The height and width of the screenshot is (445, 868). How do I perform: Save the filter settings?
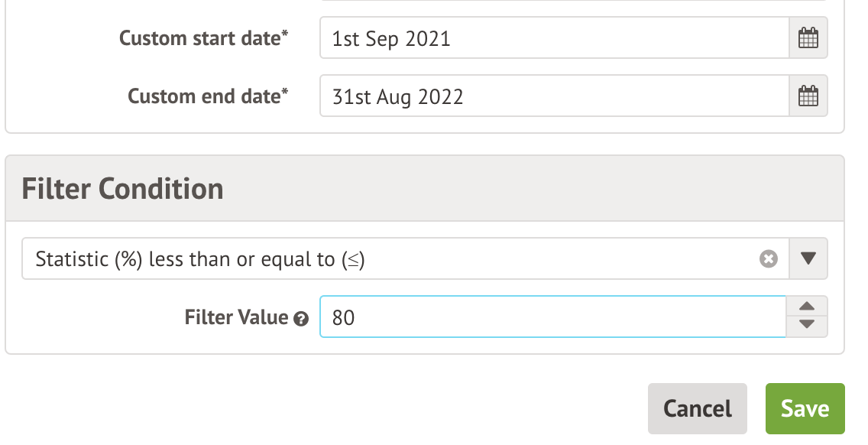pos(805,409)
